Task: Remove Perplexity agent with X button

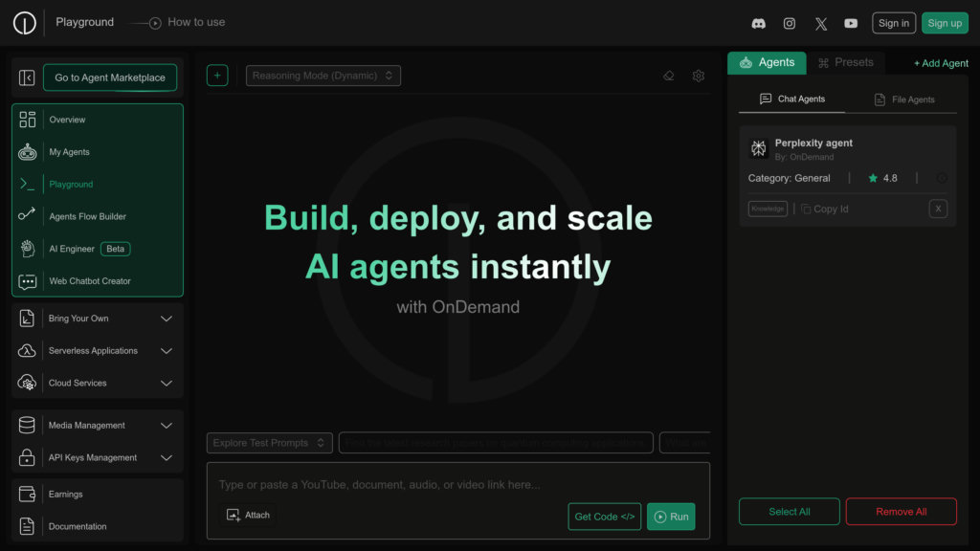Action: pyautogui.click(x=938, y=209)
